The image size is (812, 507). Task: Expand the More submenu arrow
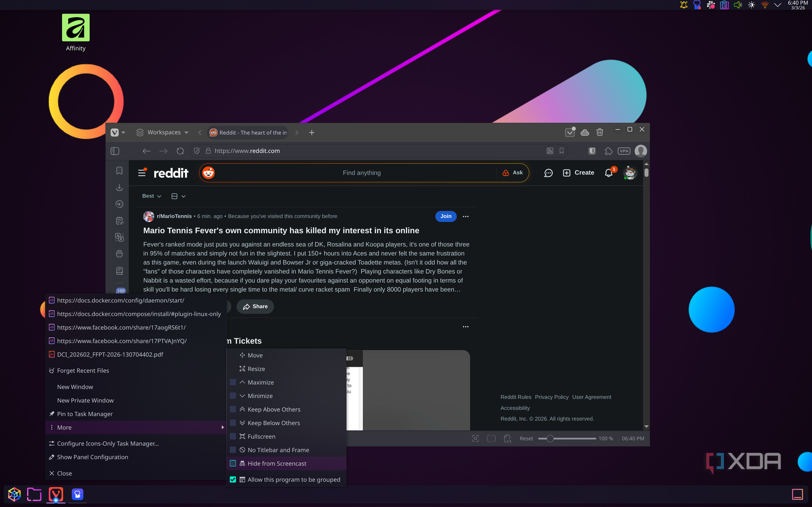click(223, 427)
